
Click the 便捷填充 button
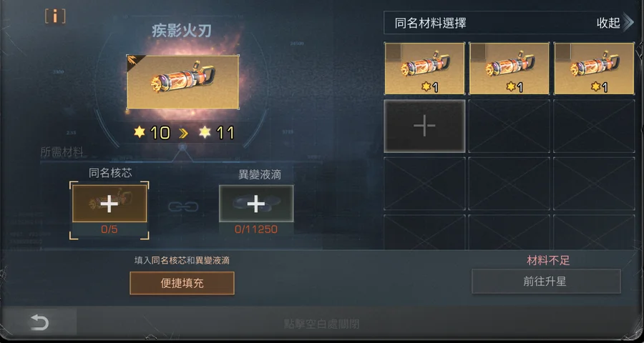pyautogui.click(x=182, y=283)
